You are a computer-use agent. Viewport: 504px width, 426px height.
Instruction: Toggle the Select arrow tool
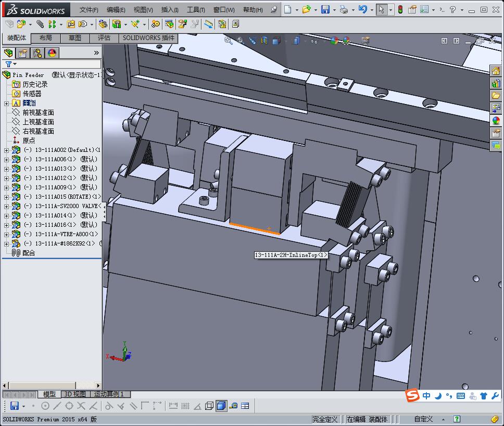point(382,10)
